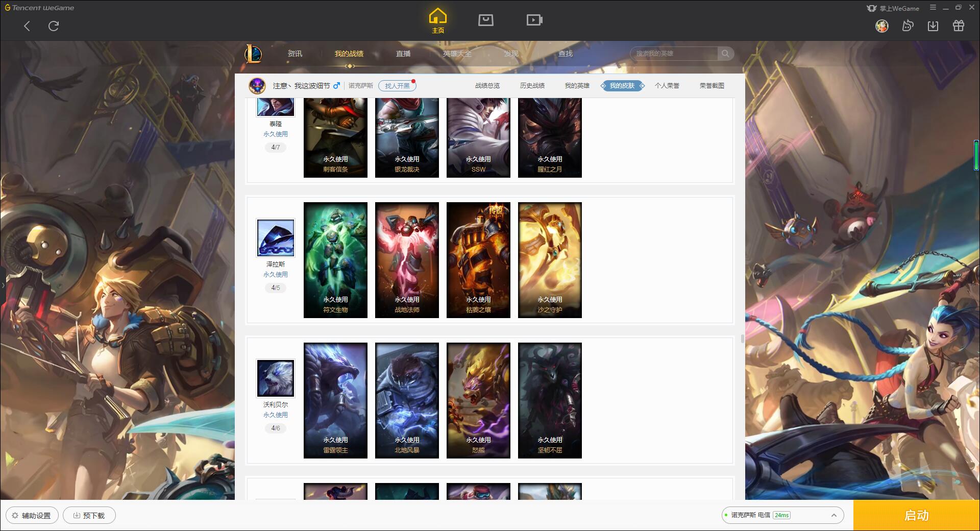Search champions in the 搜索我的英雄 field
980x531 pixels.
point(674,54)
